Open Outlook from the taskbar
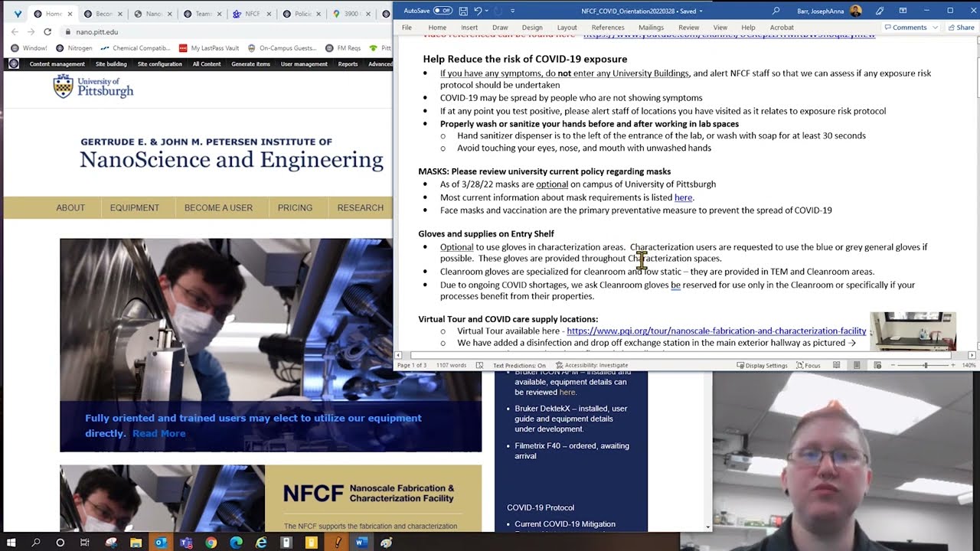 161,543
